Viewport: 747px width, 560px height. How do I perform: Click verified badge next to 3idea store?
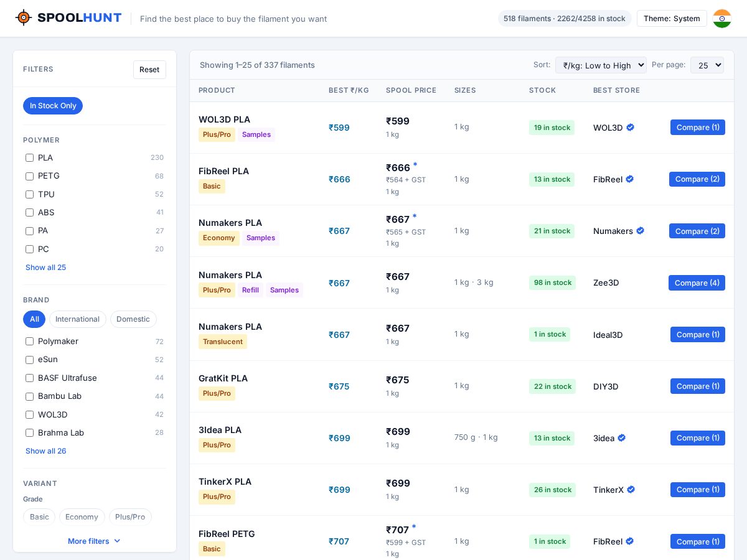(621, 438)
